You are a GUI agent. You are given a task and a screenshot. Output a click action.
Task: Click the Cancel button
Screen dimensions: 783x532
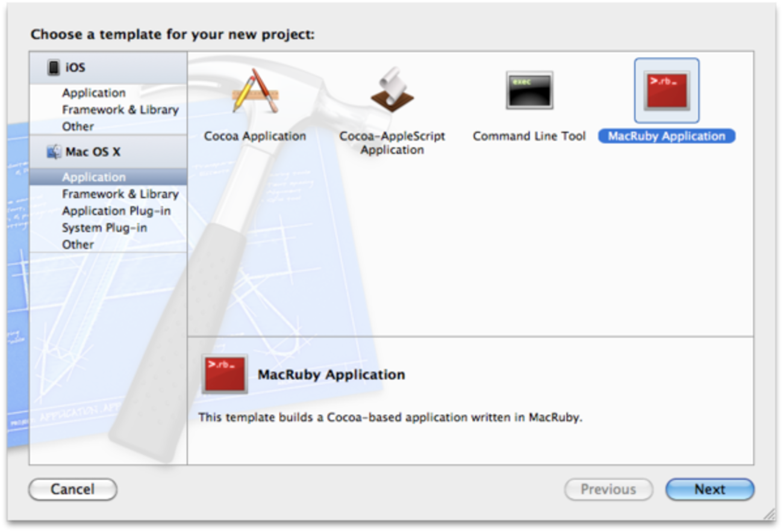click(x=73, y=489)
